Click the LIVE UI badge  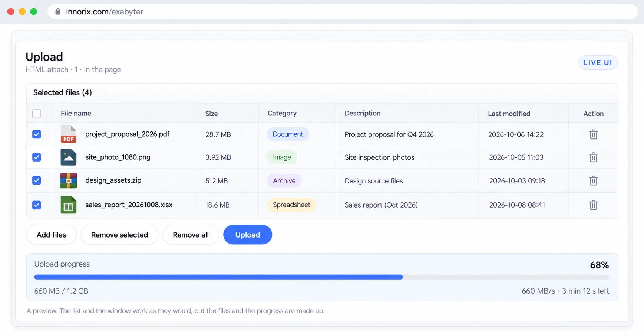(598, 63)
